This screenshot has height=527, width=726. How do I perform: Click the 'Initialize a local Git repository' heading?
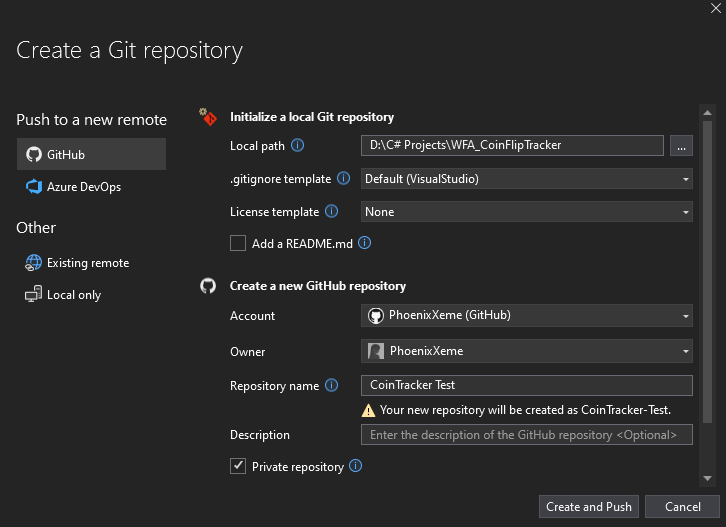click(312, 117)
